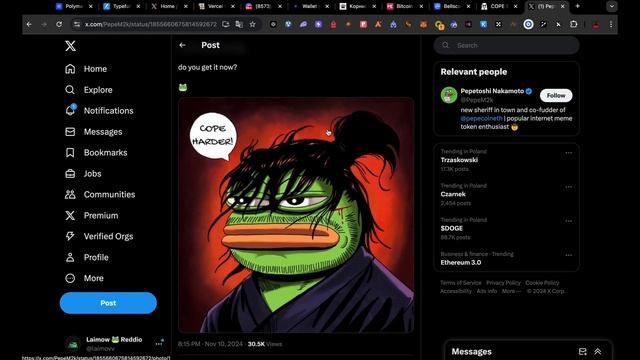Image resolution: width=640 pixels, height=360 pixels.
Task: Open the Extensions puzzle icon
Action: (573, 24)
